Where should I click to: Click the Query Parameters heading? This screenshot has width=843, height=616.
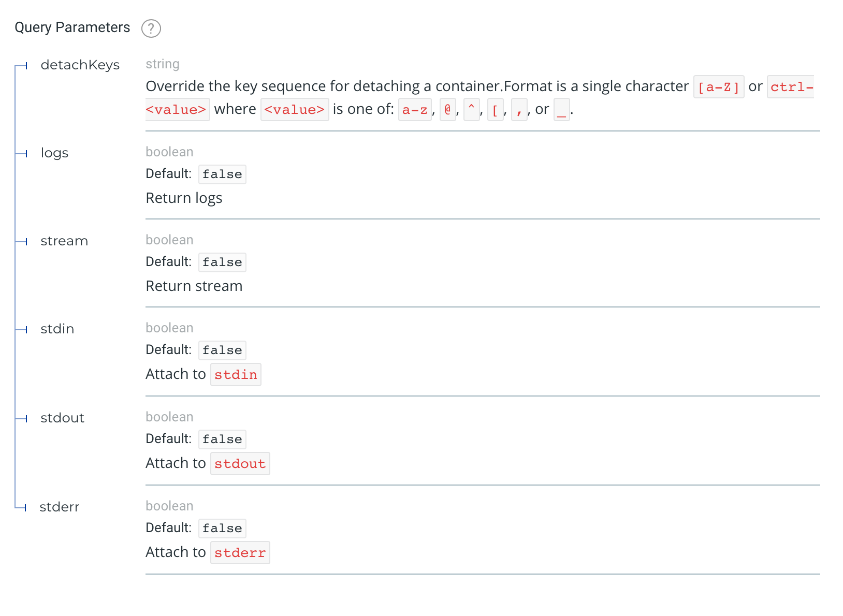click(72, 27)
